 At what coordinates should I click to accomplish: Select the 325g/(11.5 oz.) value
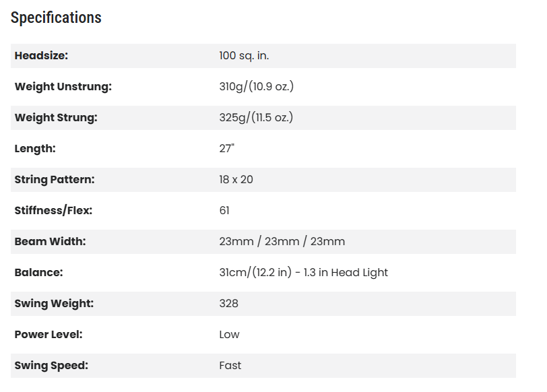[256, 118]
